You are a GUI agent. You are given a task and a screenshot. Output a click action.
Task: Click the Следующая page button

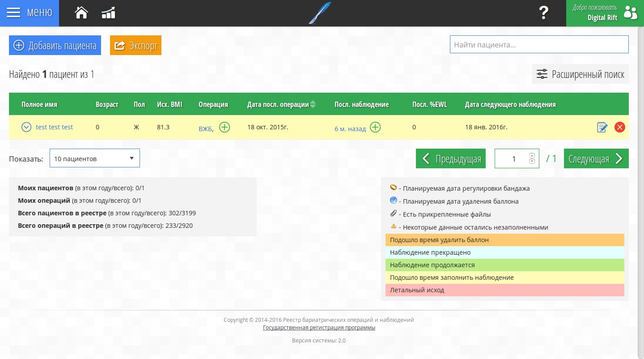coord(596,158)
